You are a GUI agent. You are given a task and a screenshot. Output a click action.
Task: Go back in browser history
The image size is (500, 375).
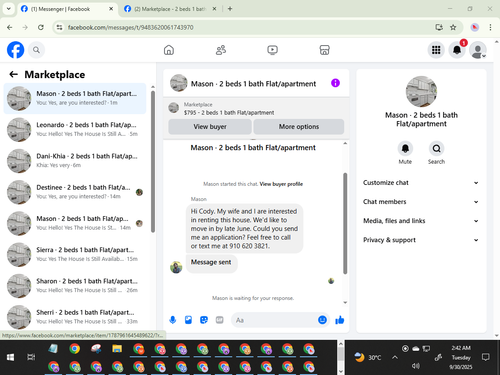(10, 27)
